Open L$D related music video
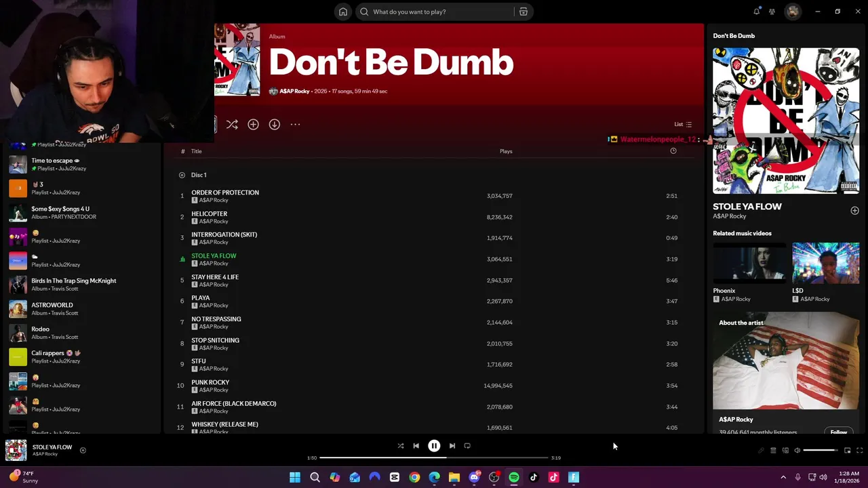868x488 pixels. click(x=825, y=264)
